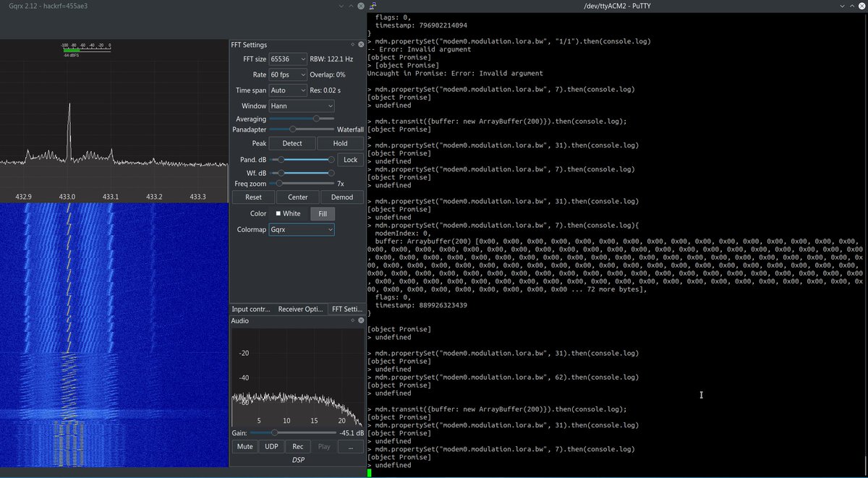Click the lora.bw 62 command line in PuTTY
The height and width of the screenshot is (478, 868).
[x=503, y=377]
